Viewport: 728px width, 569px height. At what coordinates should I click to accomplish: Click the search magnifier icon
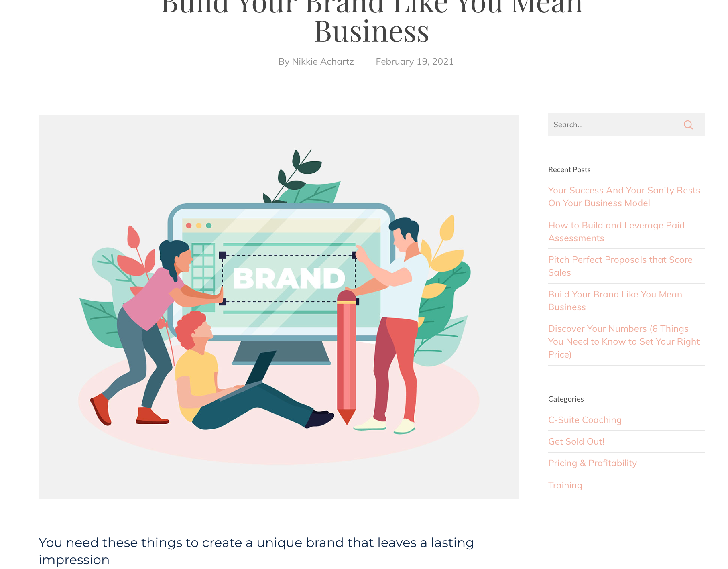pyautogui.click(x=688, y=125)
